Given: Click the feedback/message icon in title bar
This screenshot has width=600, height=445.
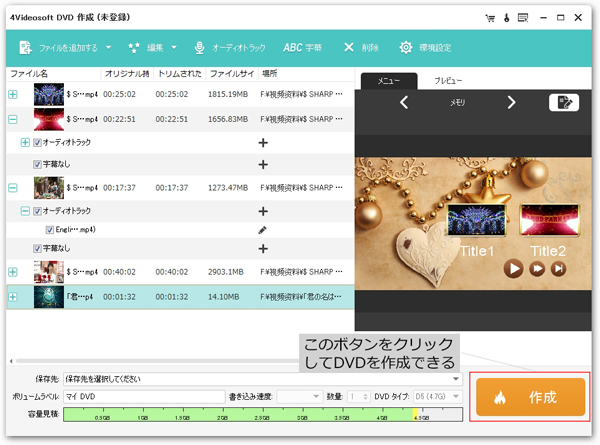Looking at the screenshot, I should click(523, 18).
